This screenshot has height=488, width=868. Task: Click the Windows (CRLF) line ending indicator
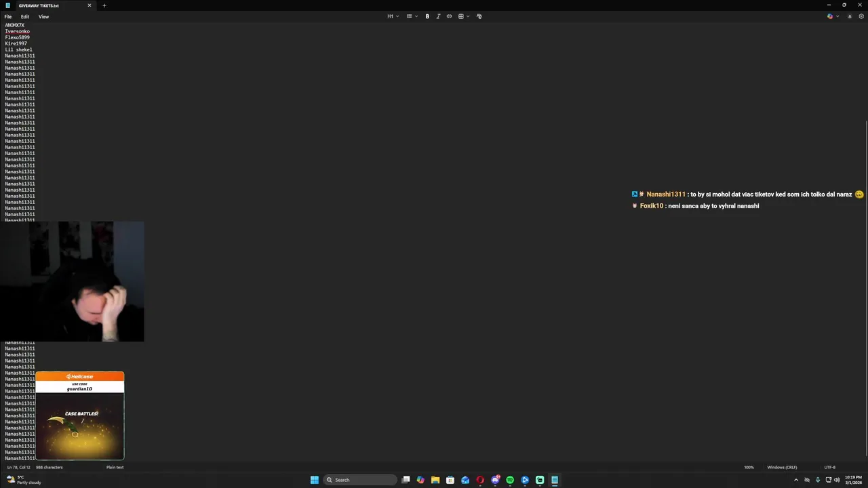[781, 467]
